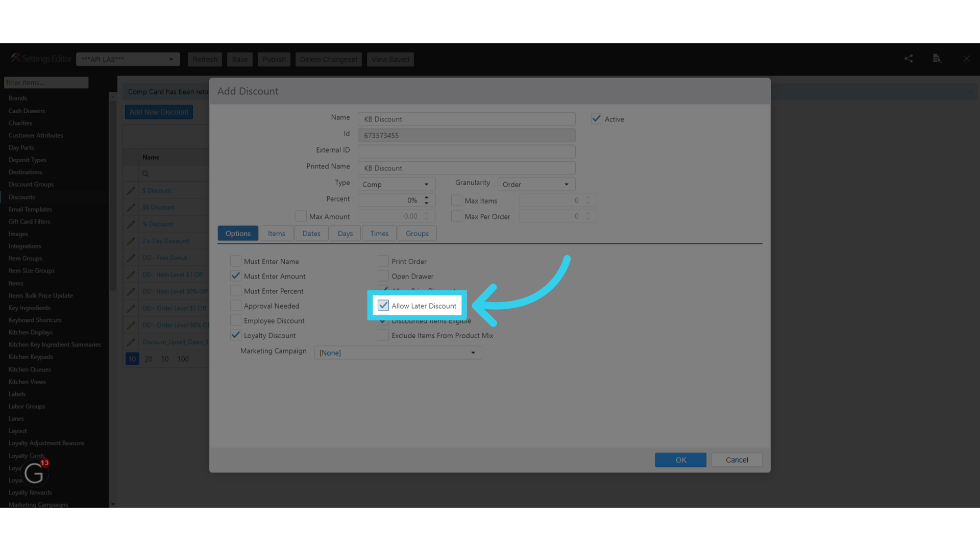The image size is (980, 551).
Task: Enable the Max Per Order checkbox
Action: point(457,216)
